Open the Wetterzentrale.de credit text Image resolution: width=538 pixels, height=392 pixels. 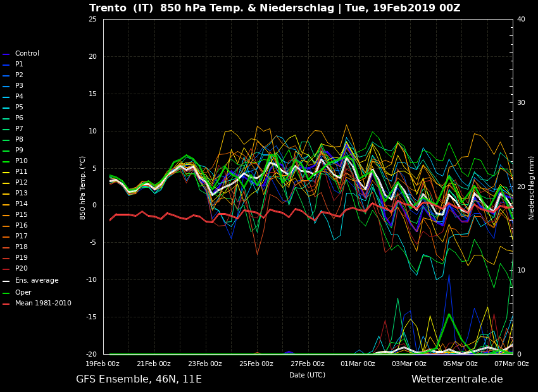pyautogui.click(x=458, y=379)
